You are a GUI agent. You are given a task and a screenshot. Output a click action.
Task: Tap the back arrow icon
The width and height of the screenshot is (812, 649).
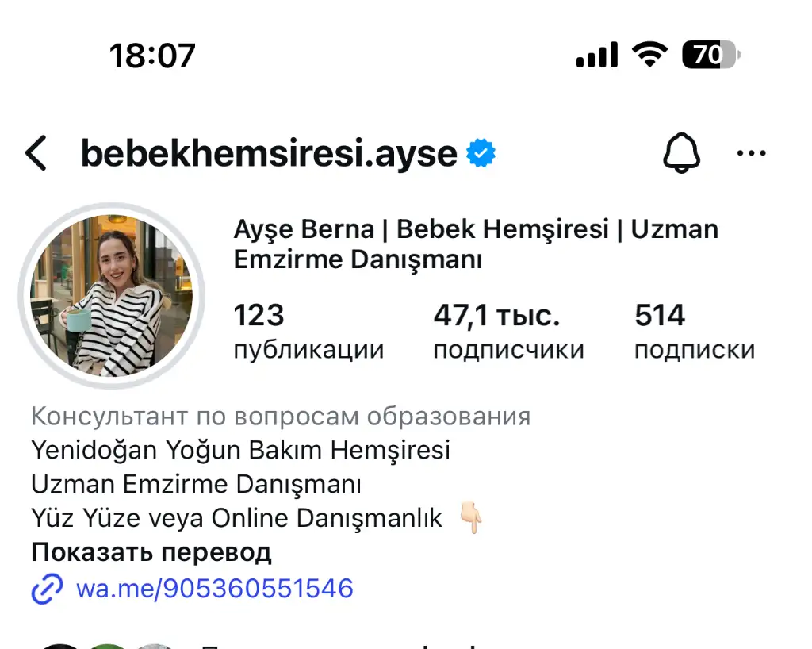tap(36, 153)
